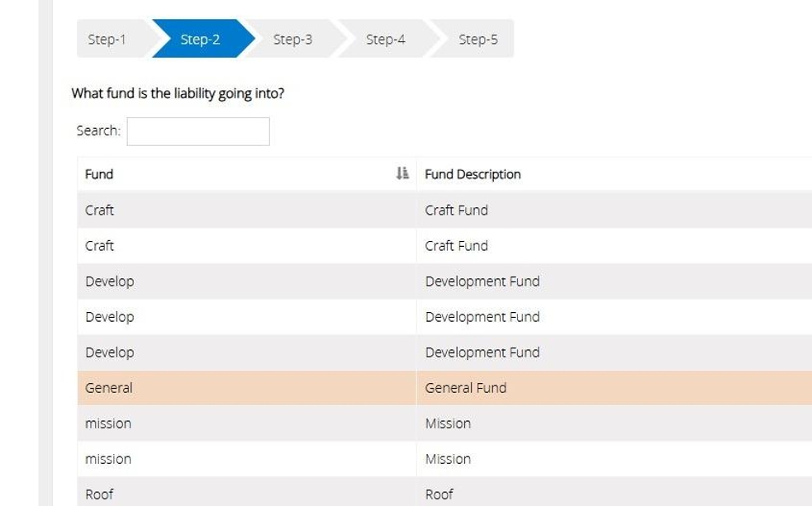Open the Step-4 tab
Screen dimensions: 812x506
(x=385, y=39)
